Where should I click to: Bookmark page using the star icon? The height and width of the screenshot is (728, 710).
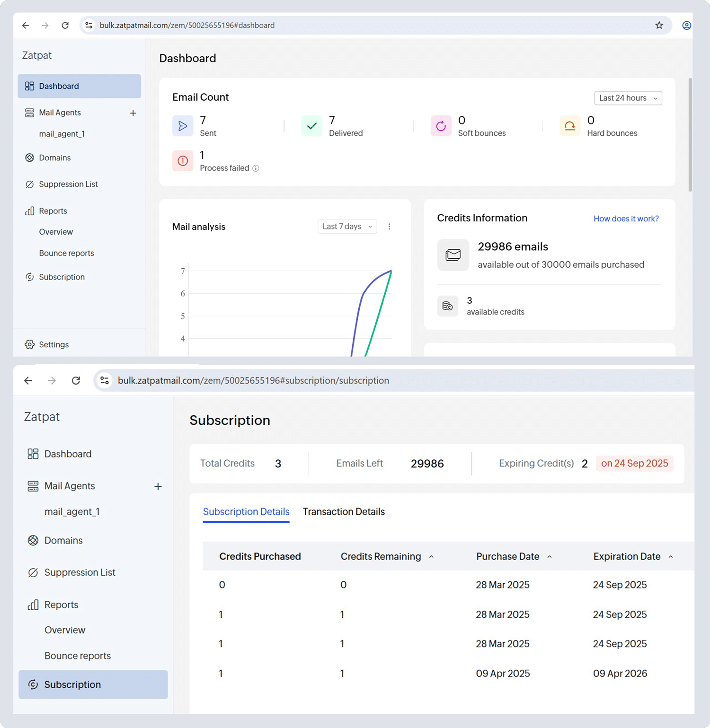(659, 26)
